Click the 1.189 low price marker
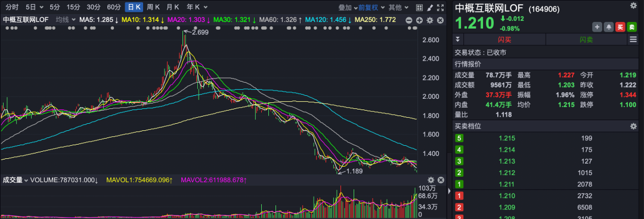This screenshot has width=644, height=219. tap(354, 171)
